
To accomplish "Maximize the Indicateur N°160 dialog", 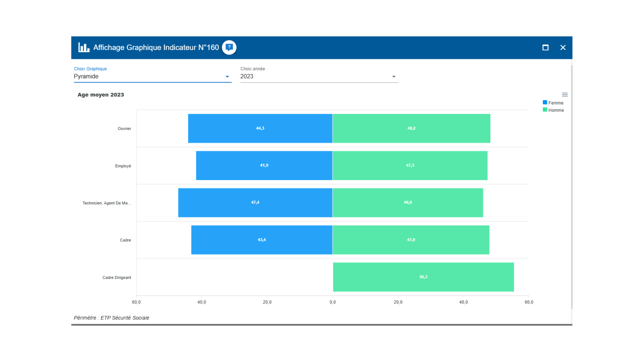I will 545,48.
